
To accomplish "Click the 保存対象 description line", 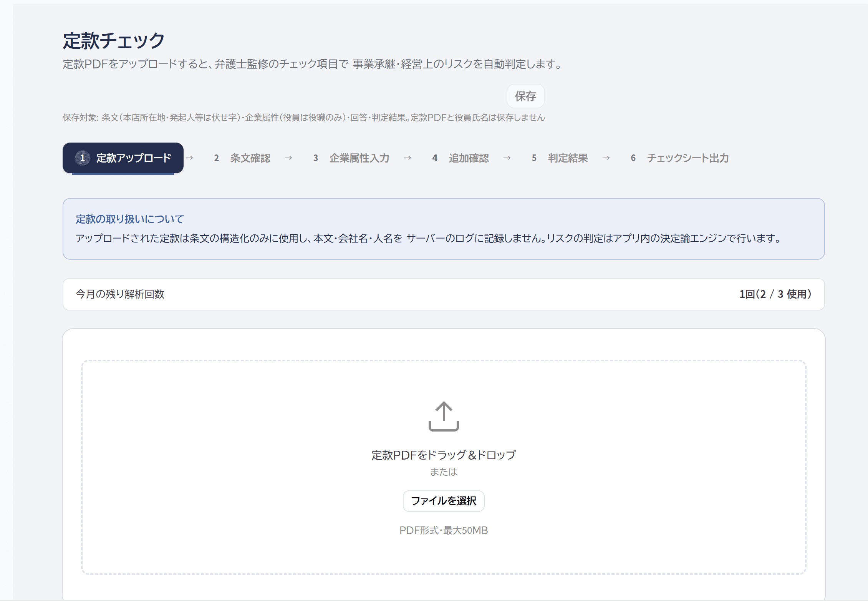I will click(304, 118).
